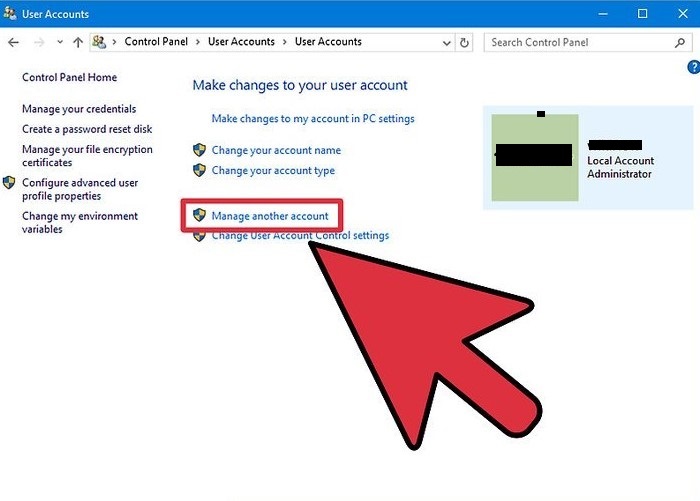
Task: Open Make changes to my account in PC settings
Action: click(313, 119)
